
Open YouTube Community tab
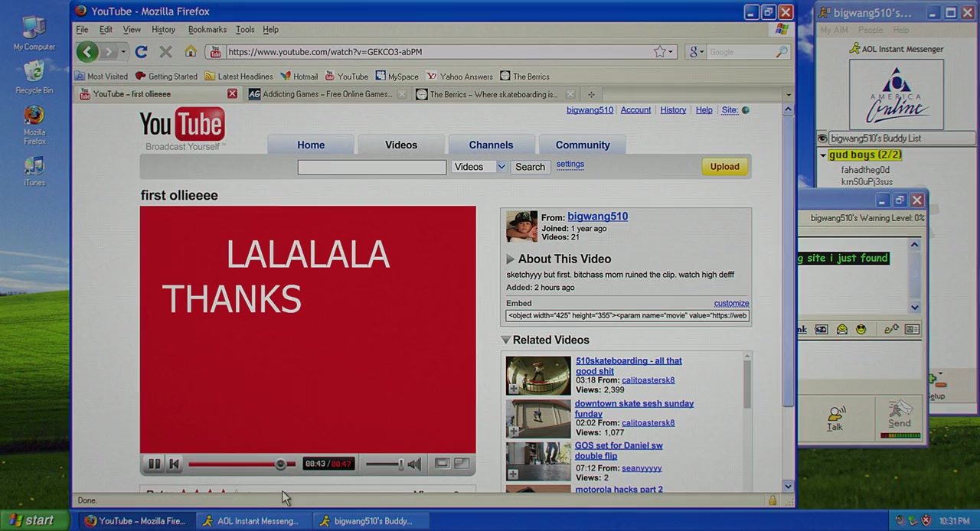(x=583, y=145)
